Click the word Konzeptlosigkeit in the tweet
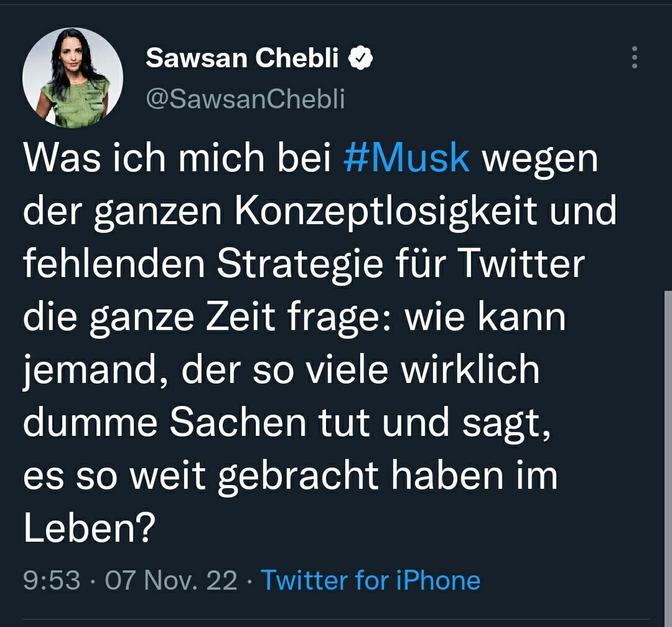 click(x=386, y=212)
